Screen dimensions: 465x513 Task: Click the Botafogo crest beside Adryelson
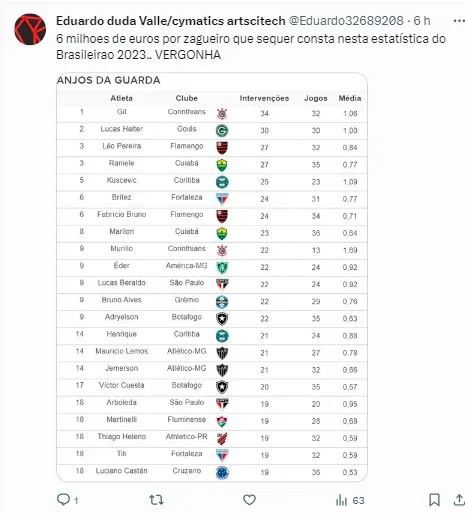[222, 319]
